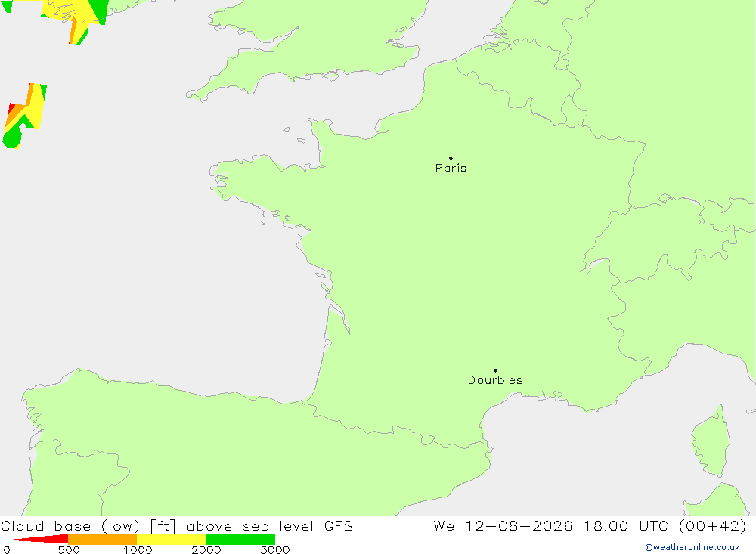Select the orange 500-1000 legend color band
The height and width of the screenshot is (554, 756).
[x=102, y=539]
